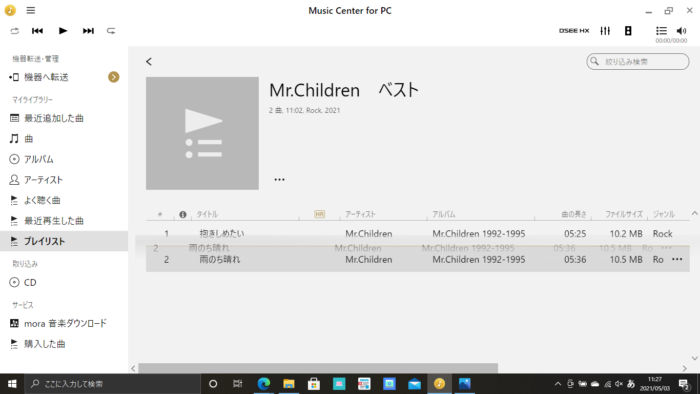Show the play queue list
Viewport: 700px width, 394px height.
[x=661, y=31]
